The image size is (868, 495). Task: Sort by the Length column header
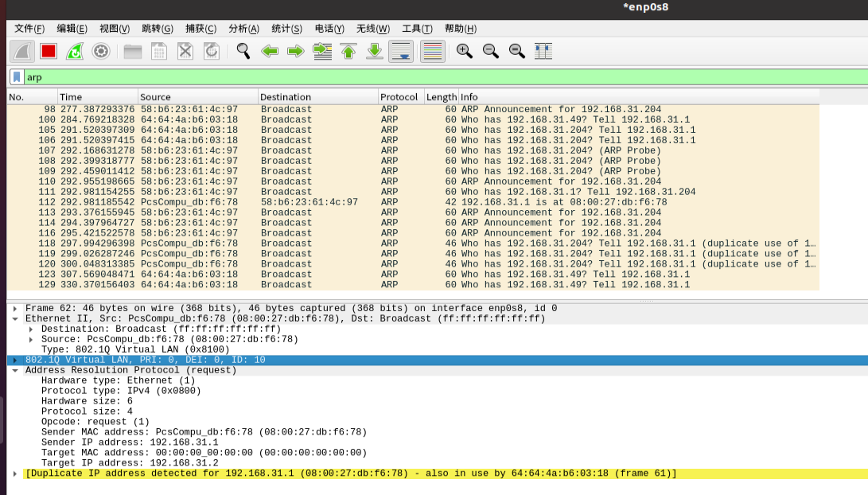coord(442,97)
